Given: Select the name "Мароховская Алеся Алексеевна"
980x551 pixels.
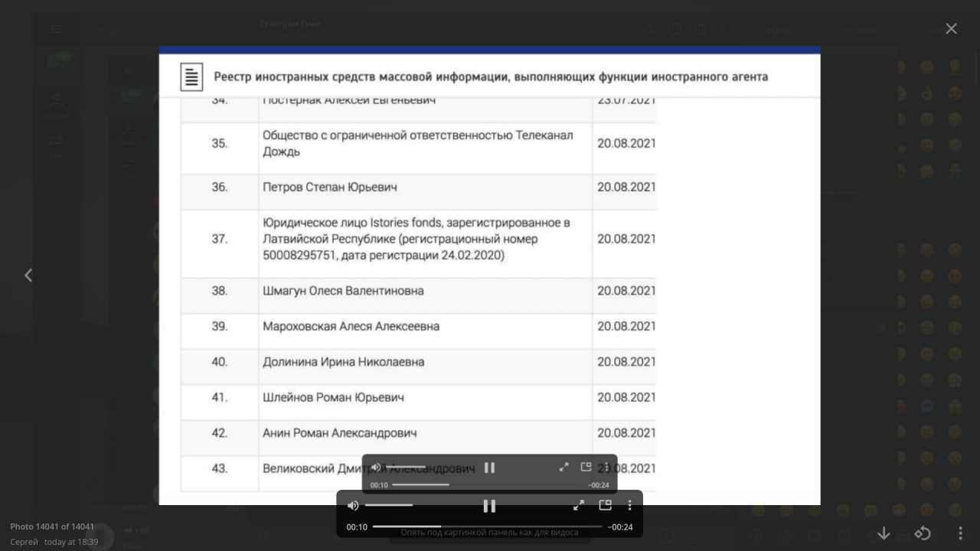Looking at the screenshot, I should [351, 326].
